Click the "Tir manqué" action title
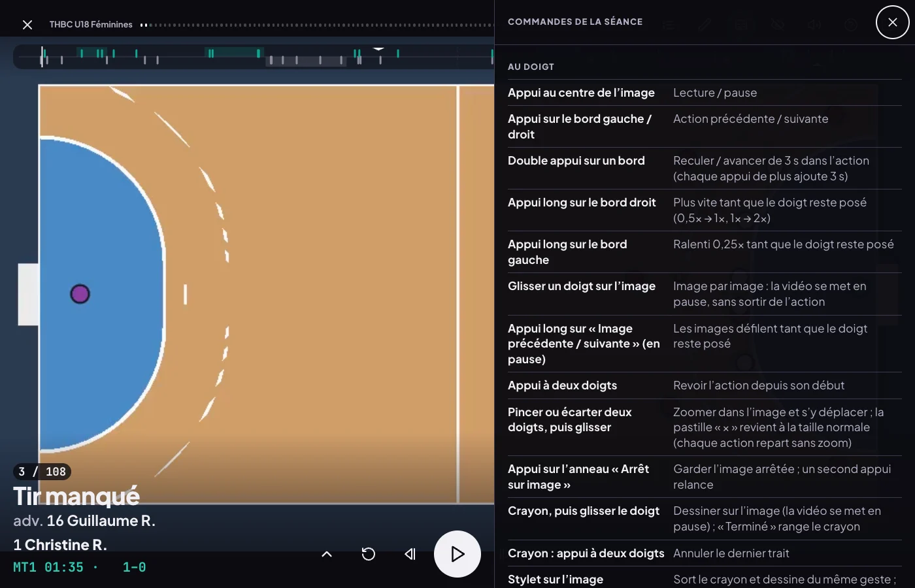This screenshot has height=588, width=915. (76, 497)
